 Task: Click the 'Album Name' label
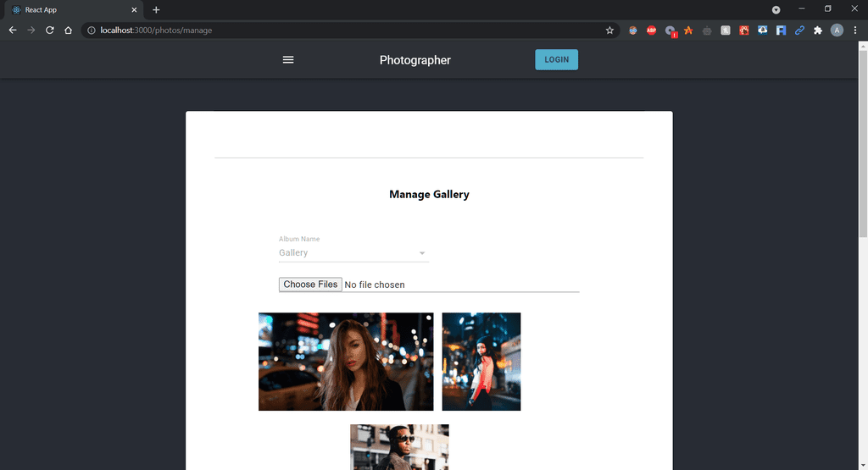[299, 239]
